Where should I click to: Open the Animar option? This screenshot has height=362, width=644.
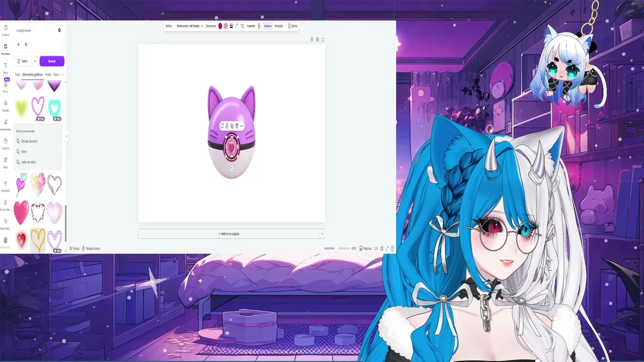268,26
